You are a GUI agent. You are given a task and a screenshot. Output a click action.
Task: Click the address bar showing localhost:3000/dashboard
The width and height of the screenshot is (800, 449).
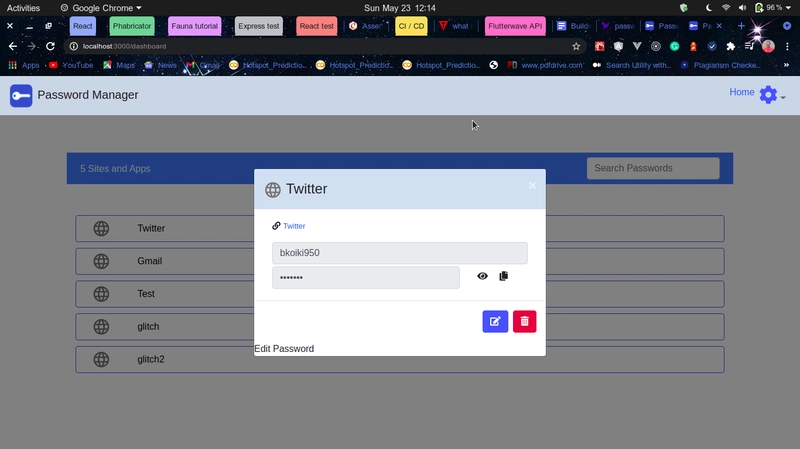point(327,46)
